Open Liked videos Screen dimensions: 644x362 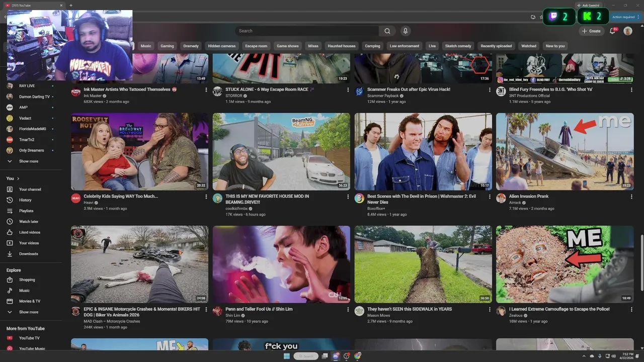coord(31,232)
